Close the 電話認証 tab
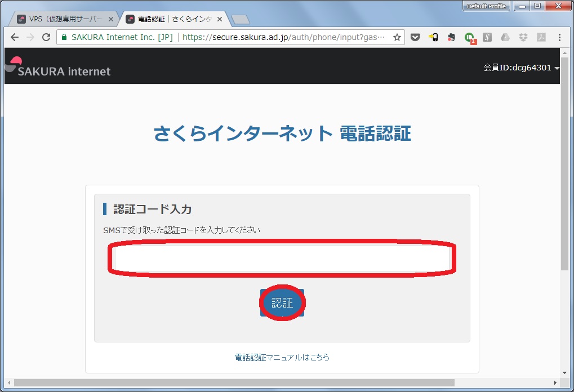This screenshot has width=574, height=392. (x=220, y=19)
